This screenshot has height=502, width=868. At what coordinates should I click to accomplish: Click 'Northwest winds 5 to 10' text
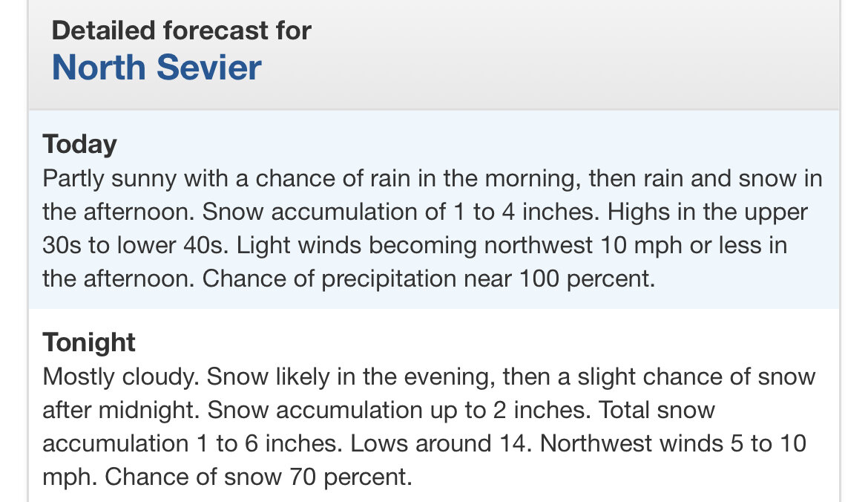coord(673,444)
